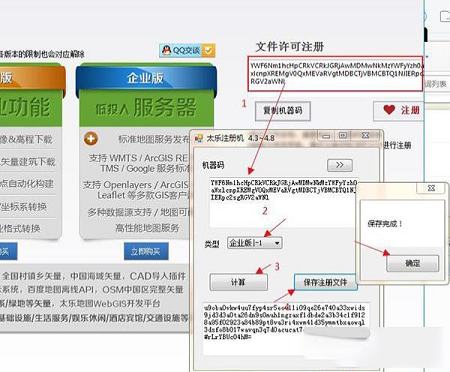The height and width of the screenshot is (372, 450).
Task: Click the 计算 button
Action: pos(238,282)
